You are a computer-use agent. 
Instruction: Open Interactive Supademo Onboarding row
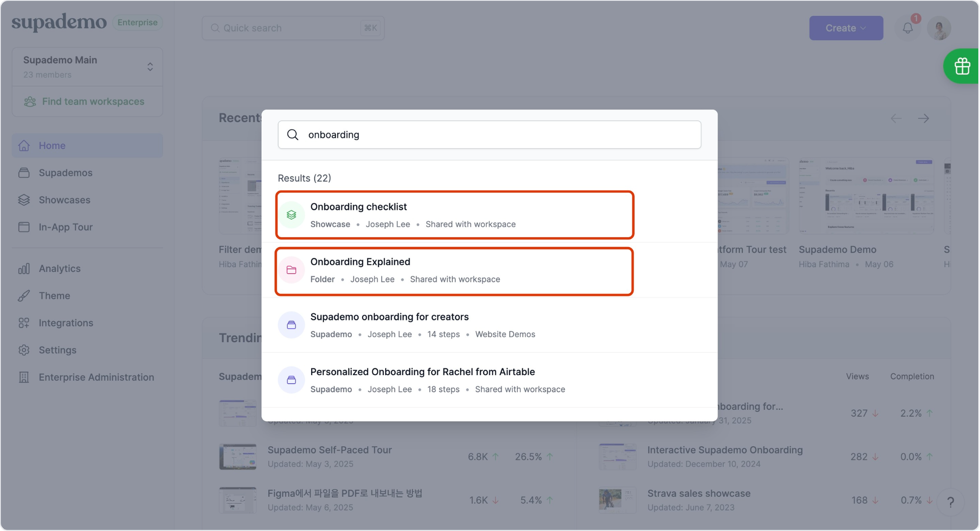pyautogui.click(x=767, y=456)
